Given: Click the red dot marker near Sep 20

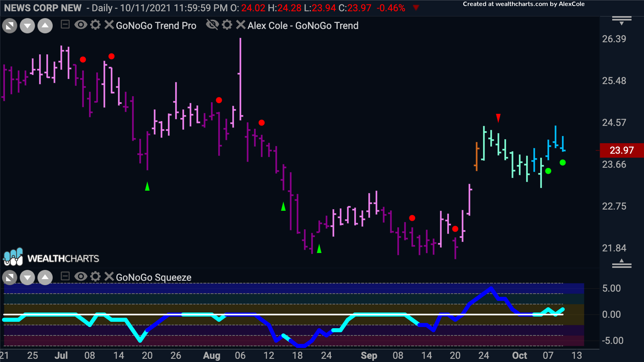Looking at the screenshot, I should click(455, 229).
